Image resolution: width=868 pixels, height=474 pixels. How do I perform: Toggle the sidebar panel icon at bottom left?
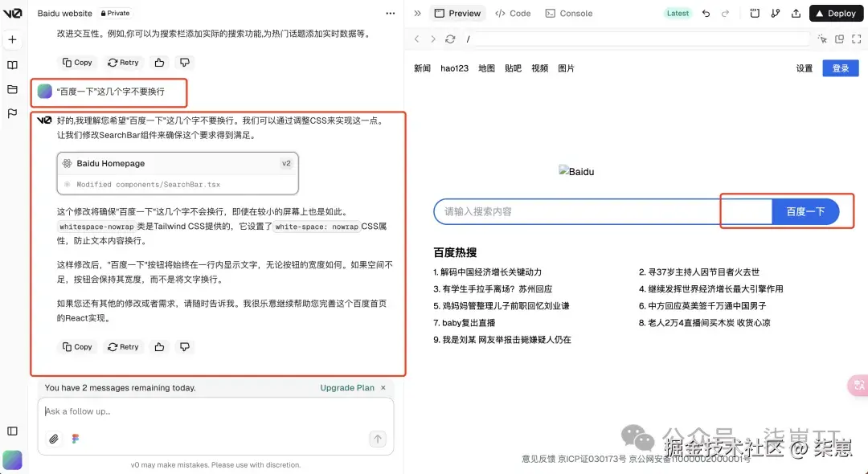point(12,431)
